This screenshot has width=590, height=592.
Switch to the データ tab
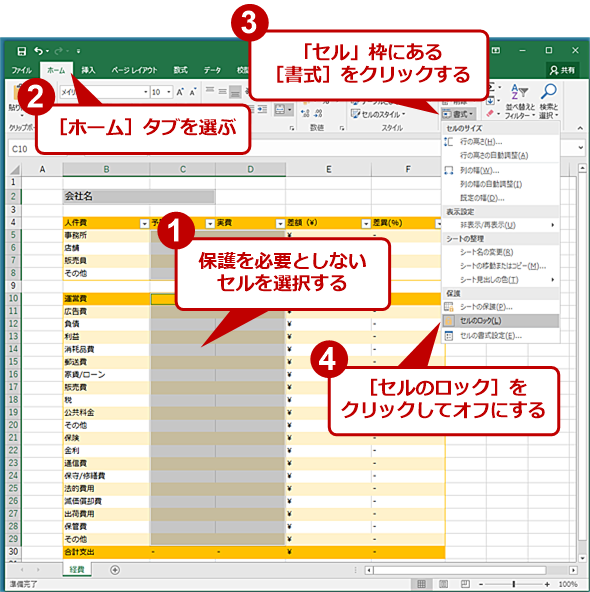212,70
